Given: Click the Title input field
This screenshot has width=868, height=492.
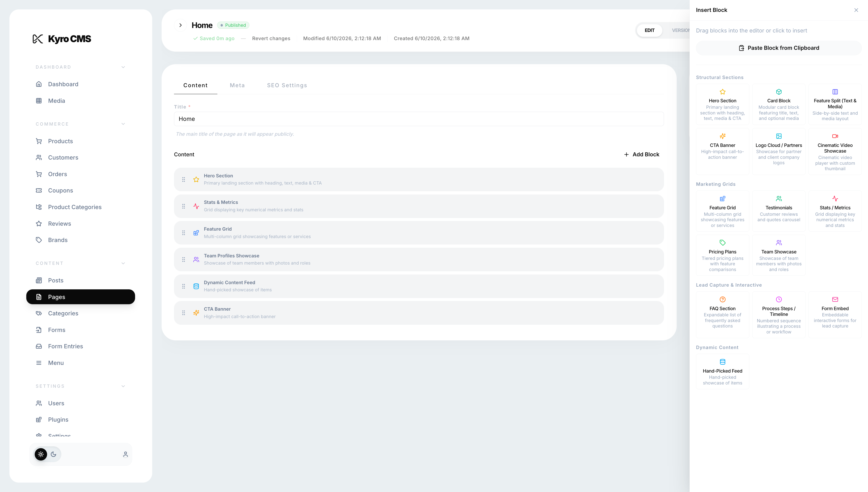Looking at the screenshot, I should click(x=419, y=119).
